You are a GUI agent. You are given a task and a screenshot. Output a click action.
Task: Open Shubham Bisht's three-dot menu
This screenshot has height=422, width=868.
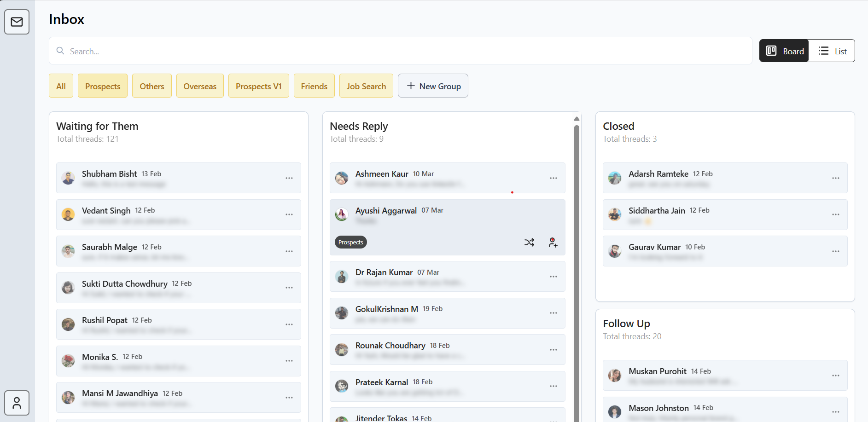[289, 178]
